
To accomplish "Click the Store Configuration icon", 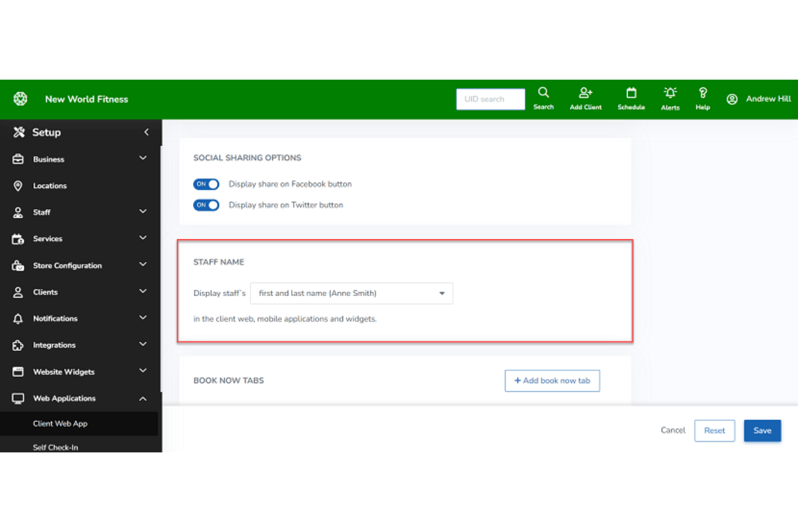I will 18,265.
